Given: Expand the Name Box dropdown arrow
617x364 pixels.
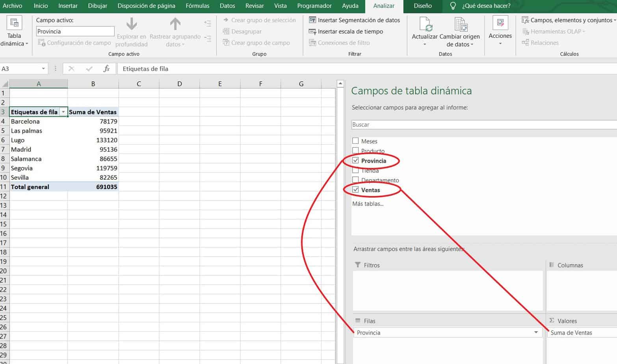Looking at the screenshot, I should [43, 69].
